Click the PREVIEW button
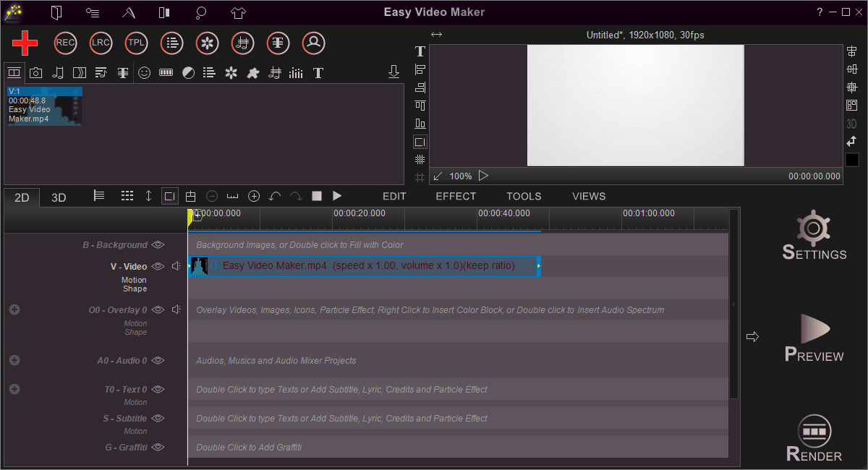Viewport: 868px width, 470px height. (814, 338)
